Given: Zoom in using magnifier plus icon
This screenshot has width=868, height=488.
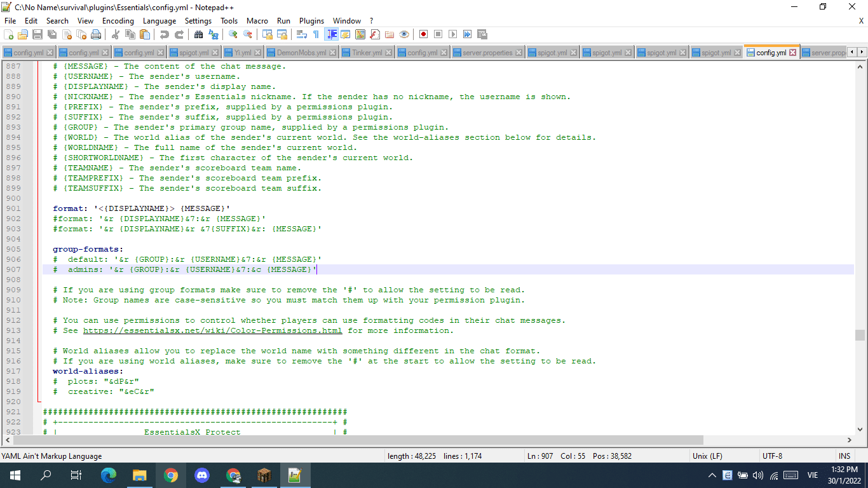Looking at the screenshot, I should pyautogui.click(x=233, y=34).
